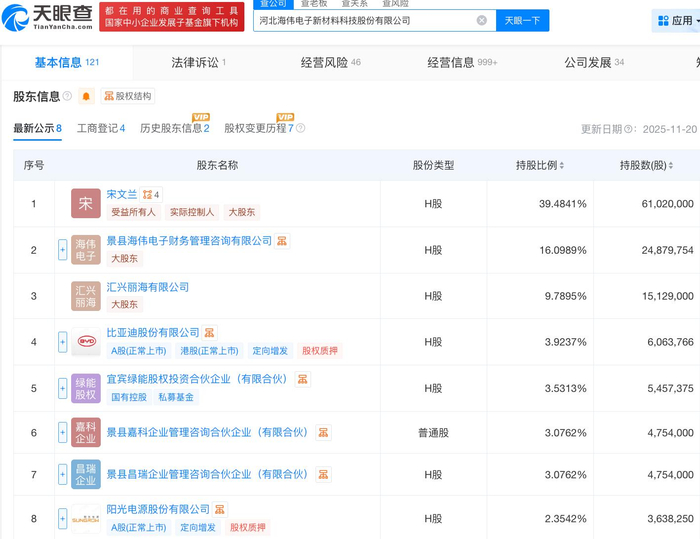Expand the 宜宾绿能股权投资 row

tap(62, 388)
